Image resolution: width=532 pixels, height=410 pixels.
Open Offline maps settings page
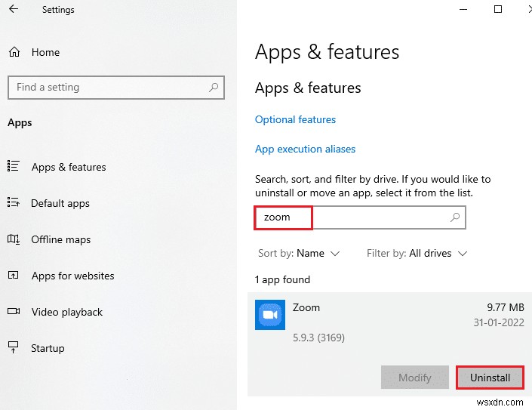tap(60, 239)
